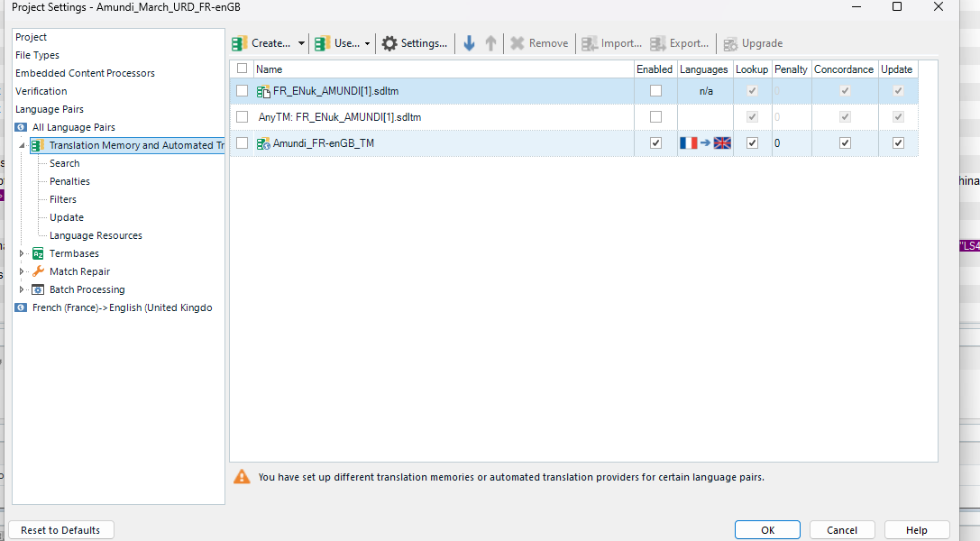Image resolution: width=980 pixels, height=541 pixels.
Task: Sort by the Name column header
Action: click(x=444, y=69)
